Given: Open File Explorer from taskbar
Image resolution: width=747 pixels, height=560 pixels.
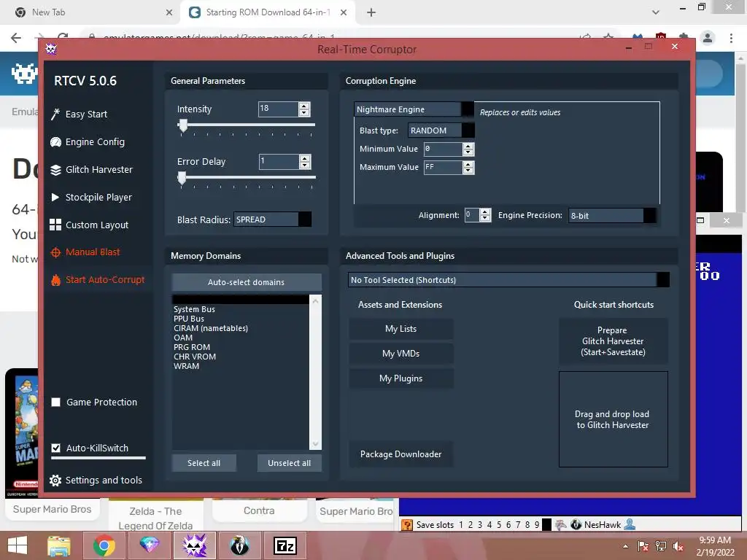Looking at the screenshot, I should pos(58,545).
